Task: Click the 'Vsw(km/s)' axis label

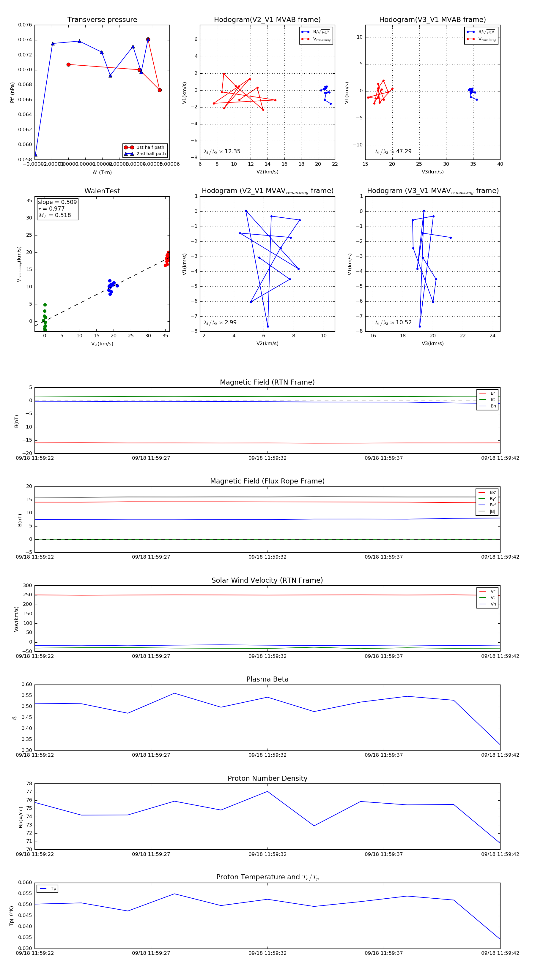Action: pos(16,619)
